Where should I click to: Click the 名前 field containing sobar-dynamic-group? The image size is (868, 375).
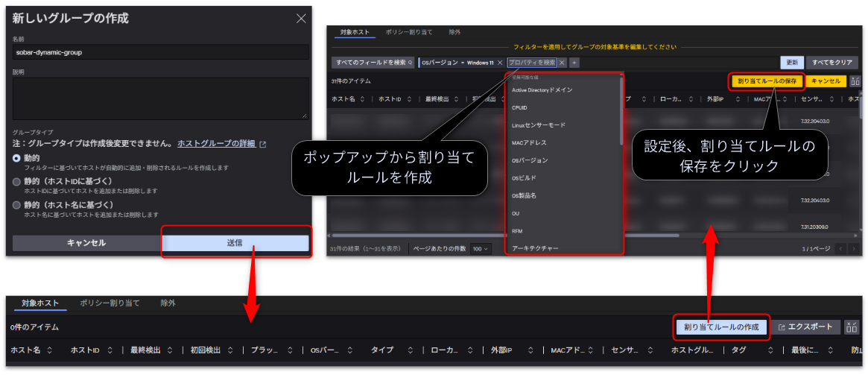coord(160,52)
